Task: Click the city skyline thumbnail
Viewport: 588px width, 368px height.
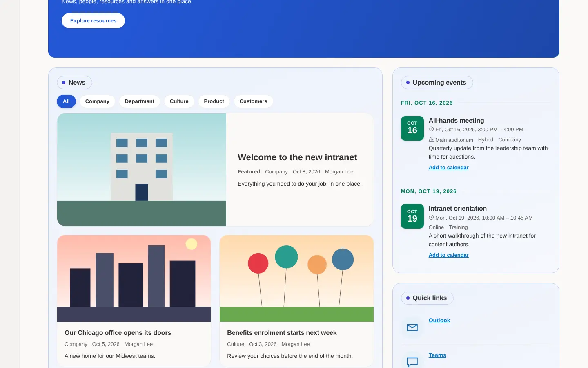Action: tap(134, 278)
